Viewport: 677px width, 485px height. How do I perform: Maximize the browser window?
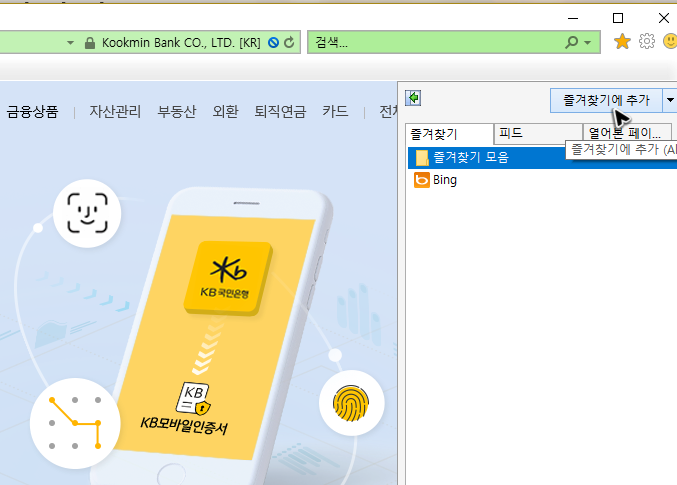[618, 18]
